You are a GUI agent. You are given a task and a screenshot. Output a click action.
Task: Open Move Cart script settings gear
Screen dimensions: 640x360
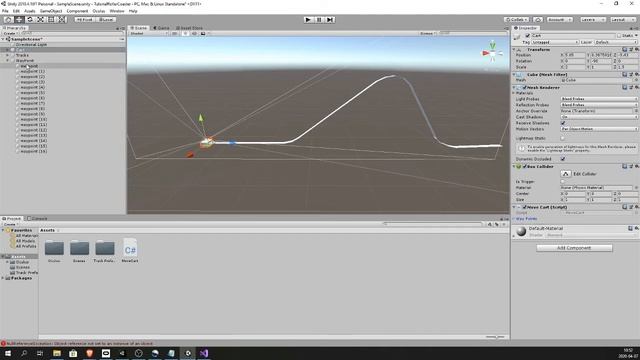636,207
